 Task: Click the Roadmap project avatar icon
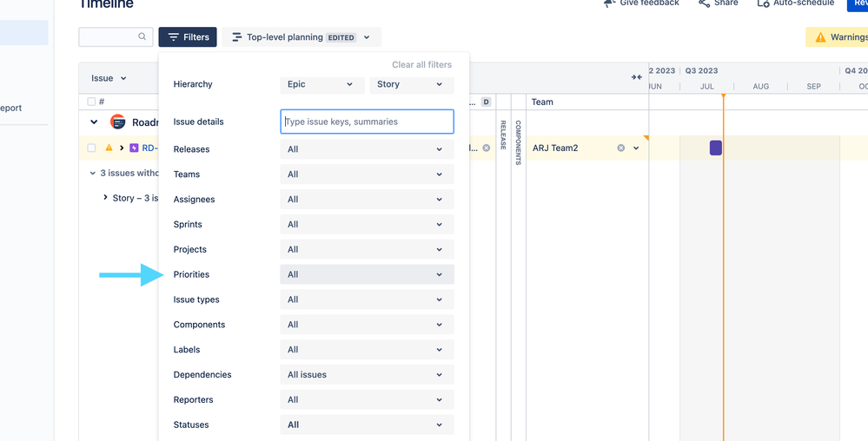pyautogui.click(x=117, y=122)
